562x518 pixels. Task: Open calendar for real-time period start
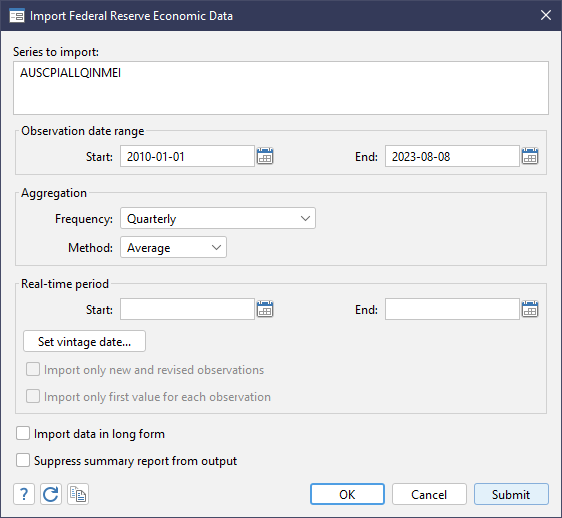click(265, 309)
